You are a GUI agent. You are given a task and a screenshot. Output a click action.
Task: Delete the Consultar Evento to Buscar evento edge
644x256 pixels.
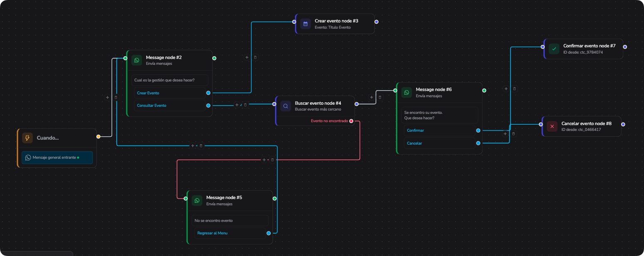pyautogui.click(x=245, y=105)
